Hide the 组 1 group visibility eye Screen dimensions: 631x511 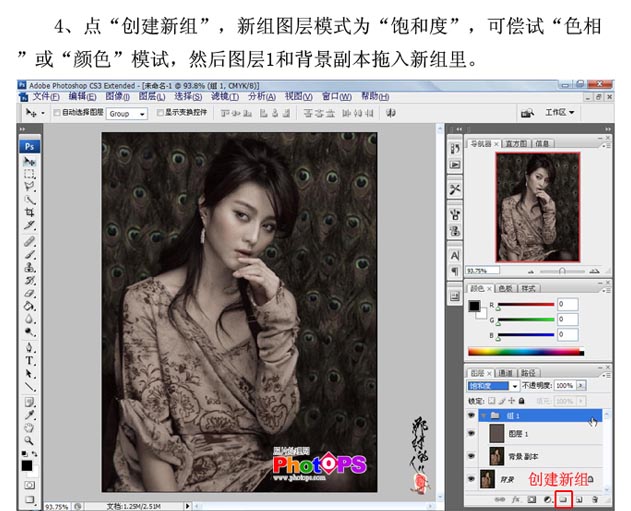pos(471,415)
